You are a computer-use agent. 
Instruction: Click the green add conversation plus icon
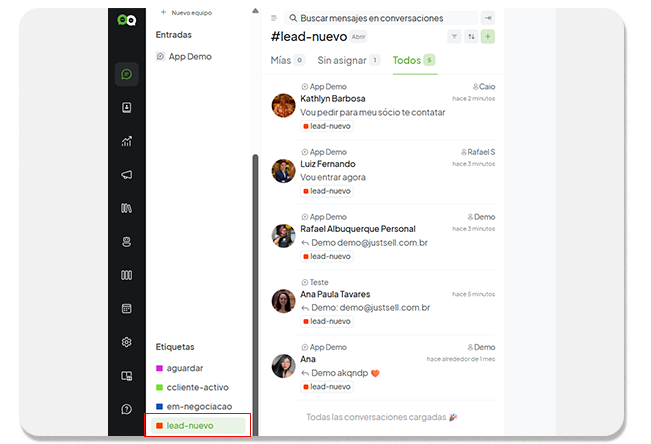click(488, 37)
